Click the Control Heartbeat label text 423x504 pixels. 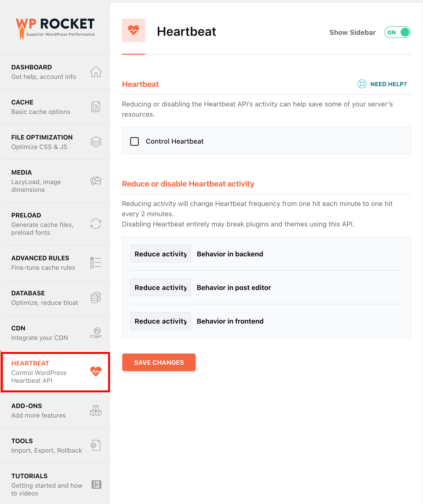coord(174,141)
